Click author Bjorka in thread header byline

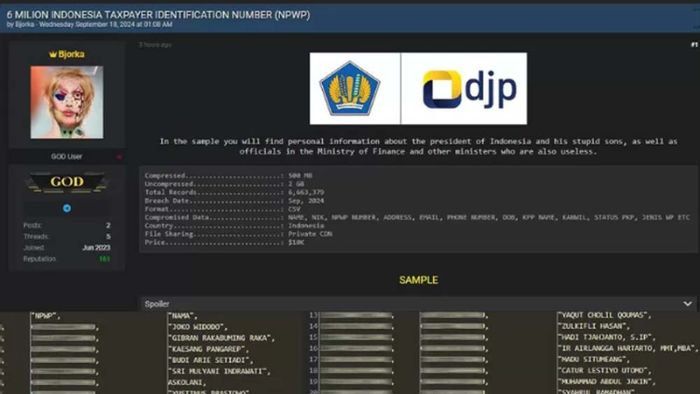[x=25, y=25]
